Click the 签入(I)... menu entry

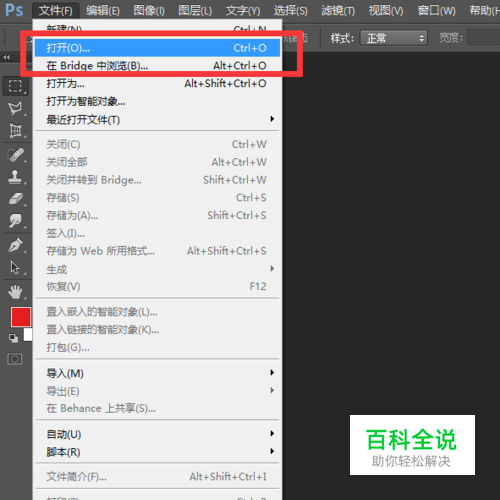tap(157, 233)
